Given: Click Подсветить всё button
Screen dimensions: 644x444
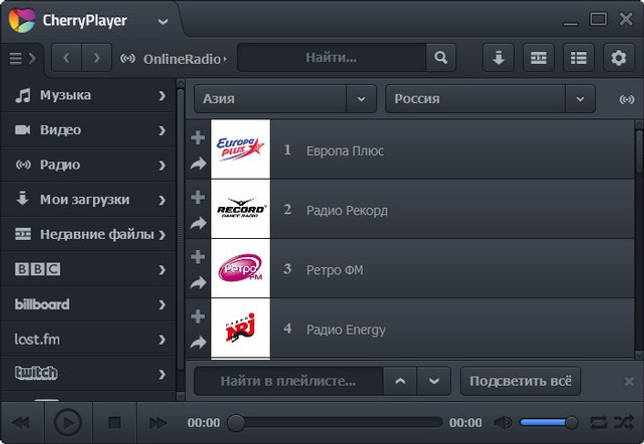Looking at the screenshot, I should click(520, 381).
